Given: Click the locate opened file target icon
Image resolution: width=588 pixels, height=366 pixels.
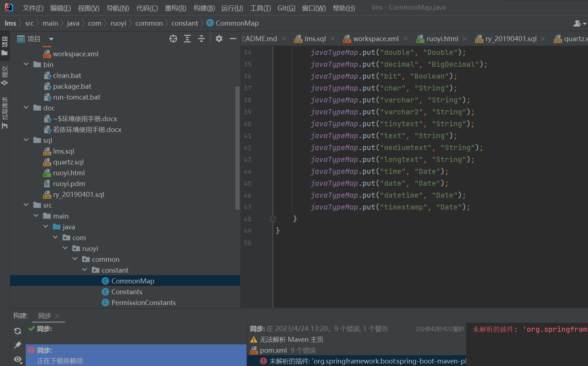Looking at the screenshot, I should [173, 39].
